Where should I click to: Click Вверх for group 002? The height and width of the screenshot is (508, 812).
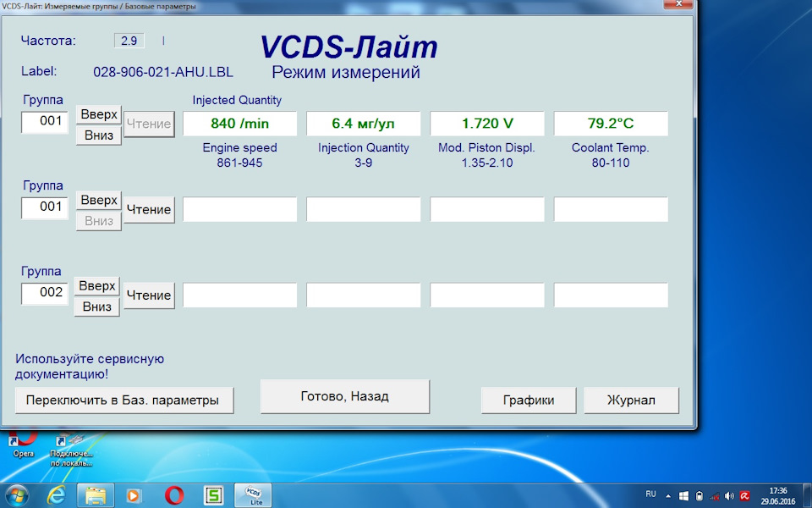point(96,286)
